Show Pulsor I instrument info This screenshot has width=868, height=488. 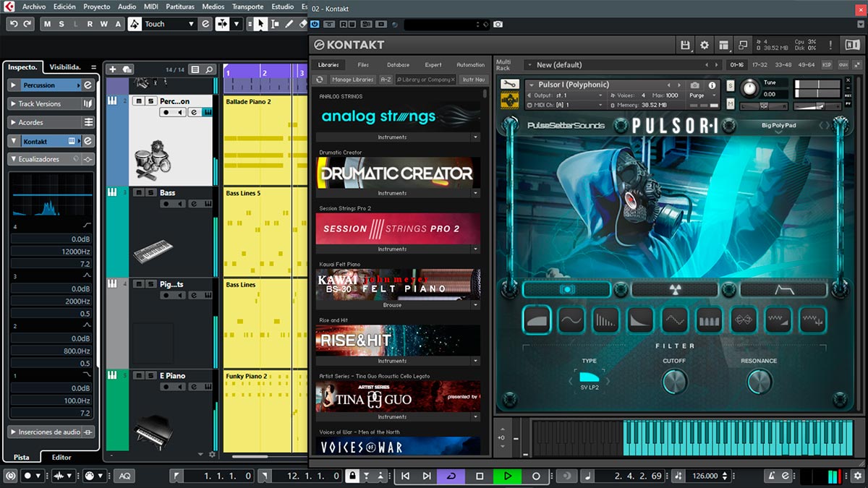click(x=712, y=85)
